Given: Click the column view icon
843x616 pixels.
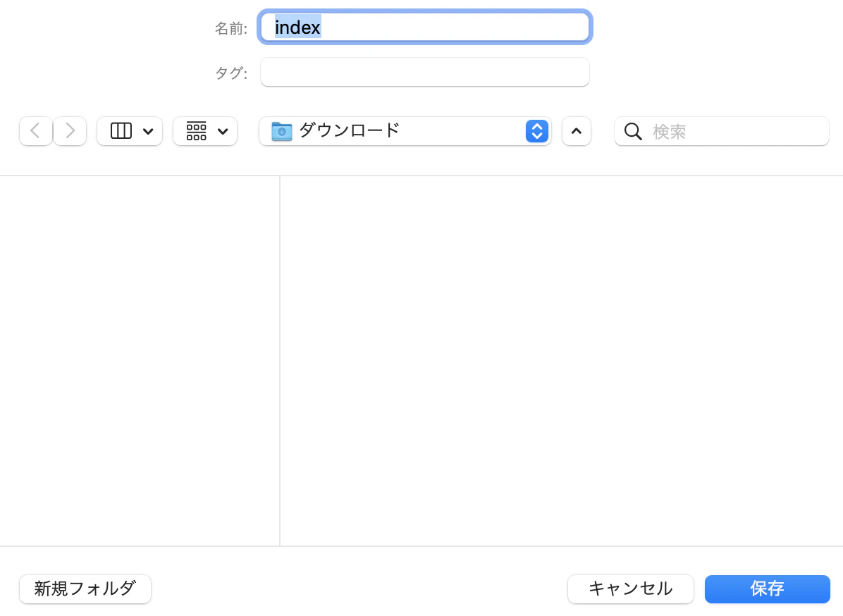Looking at the screenshot, I should coord(121,130).
